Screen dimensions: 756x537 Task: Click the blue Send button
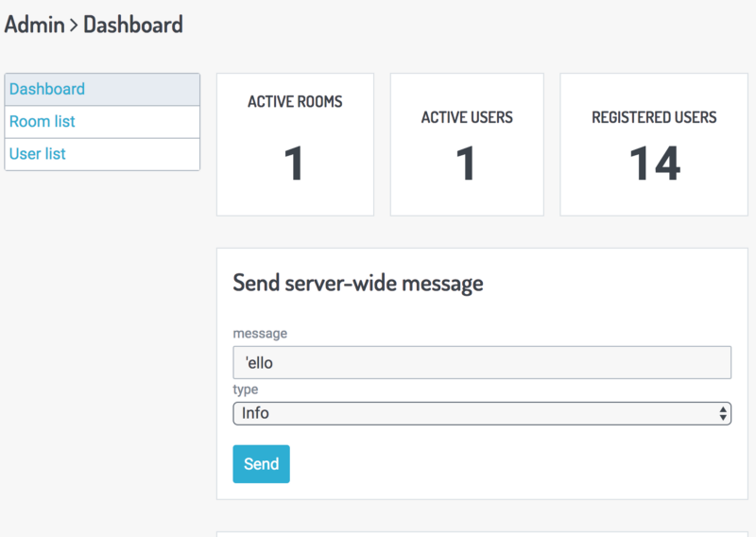[262, 463]
